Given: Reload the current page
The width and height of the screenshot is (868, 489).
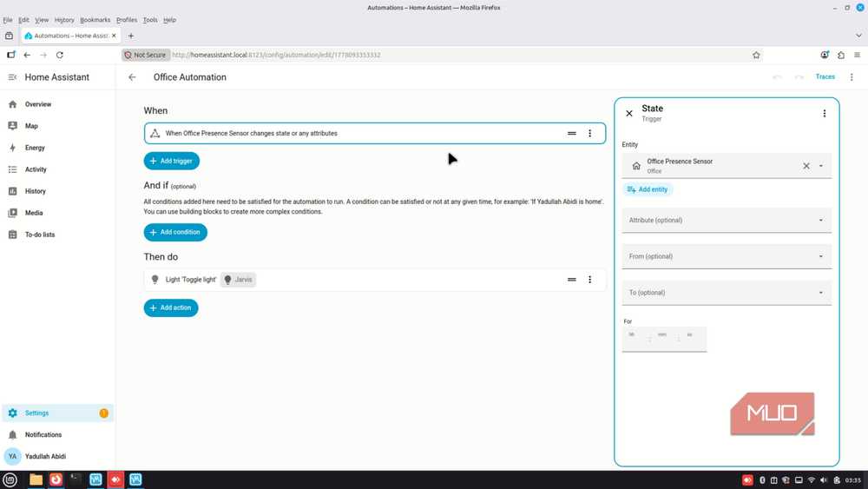Looking at the screenshot, I should click(x=60, y=55).
